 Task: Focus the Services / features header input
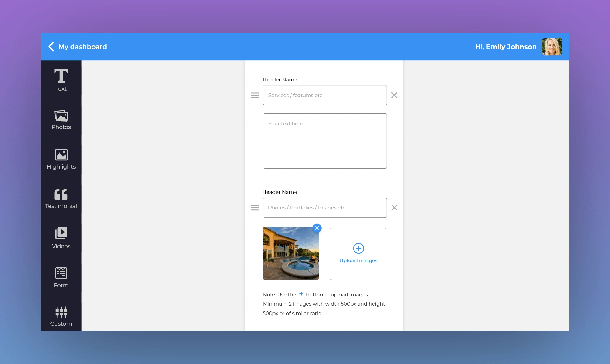(325, 95)
